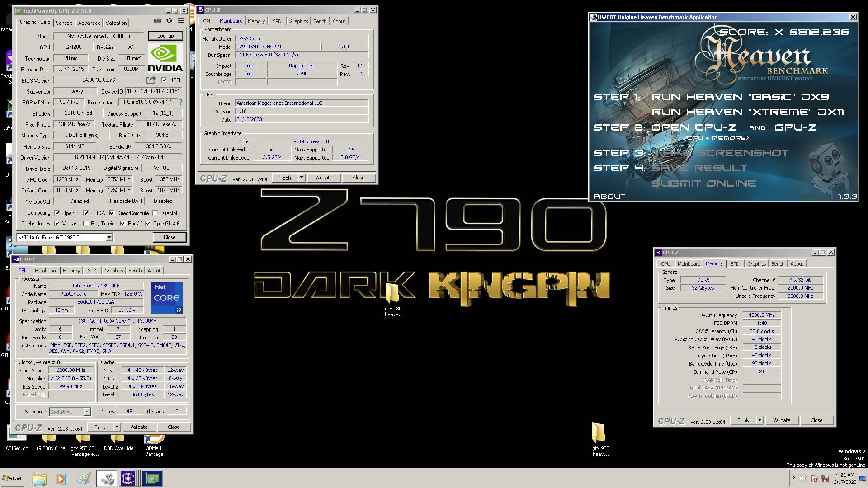Open the Validation tab in GPU-Z
Viewport: 868px width, 488px height.
(x=116, y=23)
